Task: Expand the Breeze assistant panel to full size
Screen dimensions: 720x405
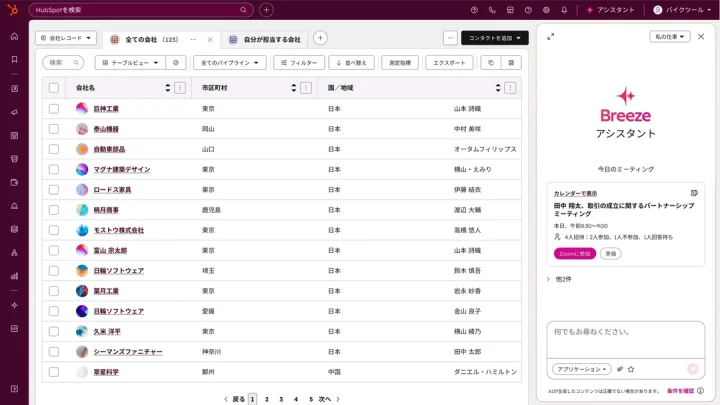Action: (551, 37)
